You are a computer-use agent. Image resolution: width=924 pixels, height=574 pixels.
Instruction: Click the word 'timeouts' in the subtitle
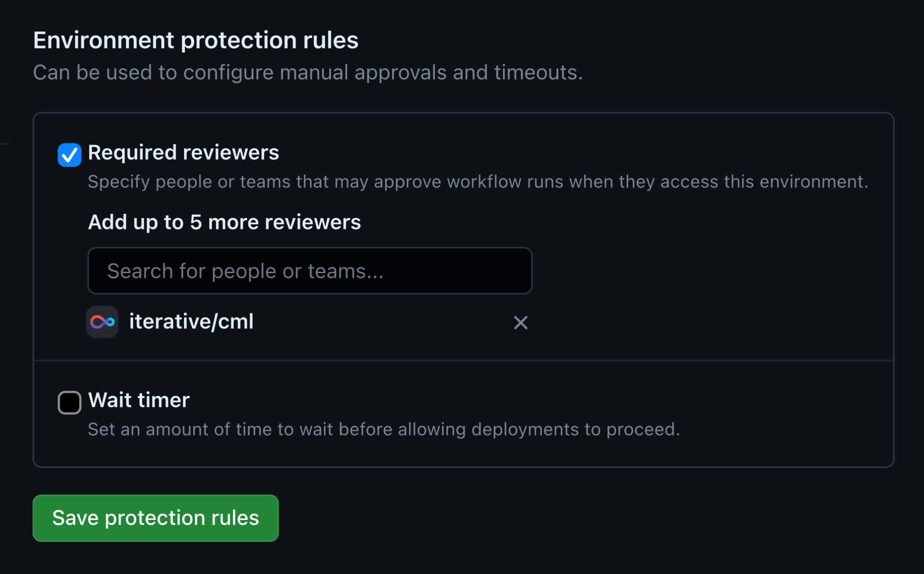537,73
